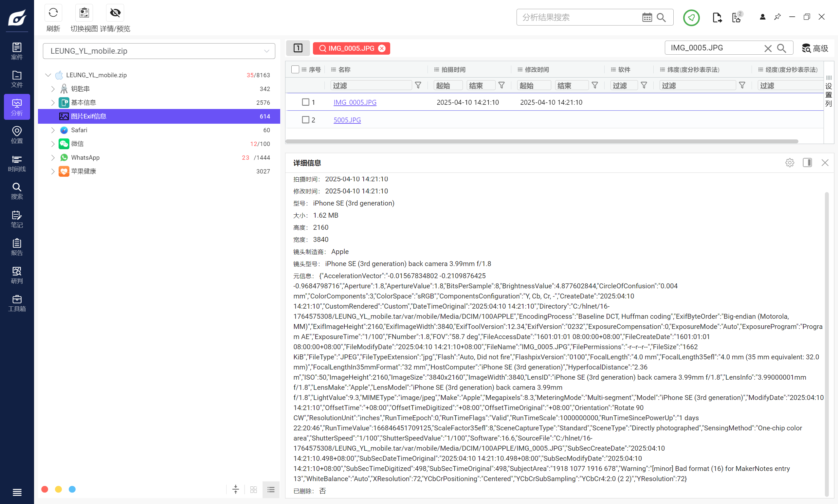Open the Timeline (时间线) sidebar section
838x504 pixels.
tap(17, 163)
